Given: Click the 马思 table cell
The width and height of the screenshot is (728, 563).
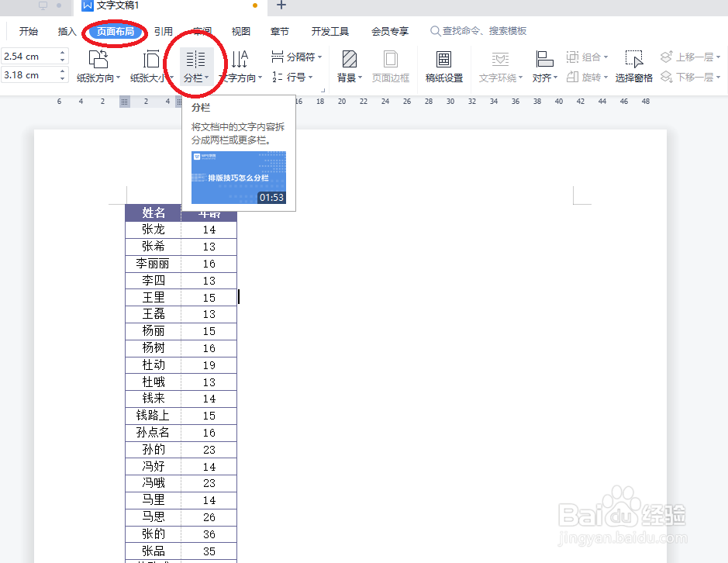Looking at the screenshot, I should (154, 517).
